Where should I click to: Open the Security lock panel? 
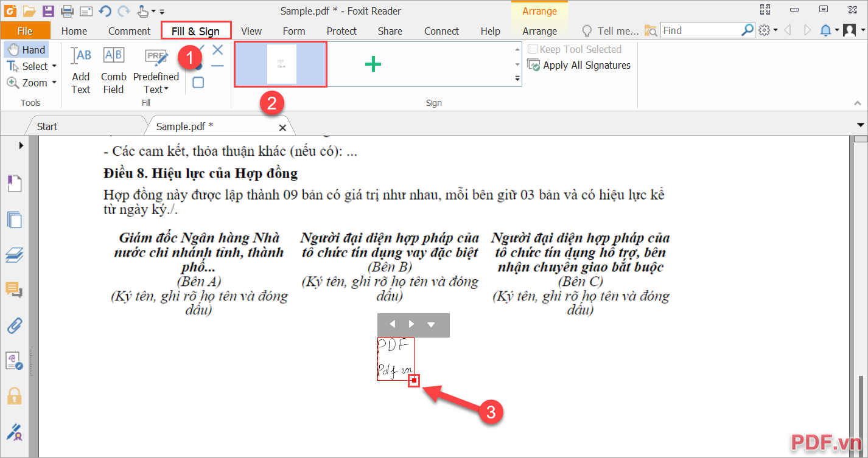[14, 396]
